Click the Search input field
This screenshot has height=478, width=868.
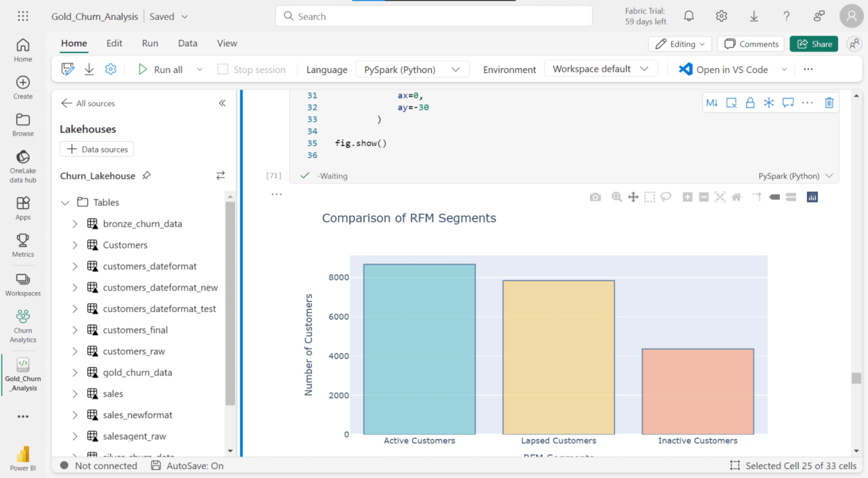click(x=434, y=16)
